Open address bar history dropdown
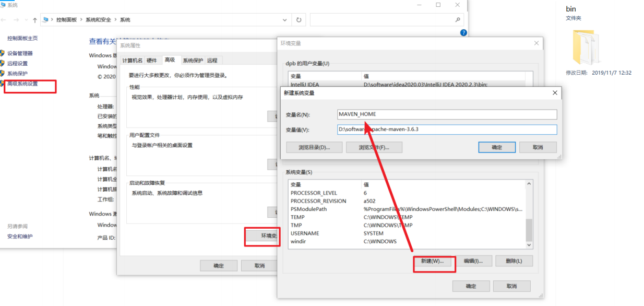The height and width of the screenshot is (306, 644). click(285, 20)
